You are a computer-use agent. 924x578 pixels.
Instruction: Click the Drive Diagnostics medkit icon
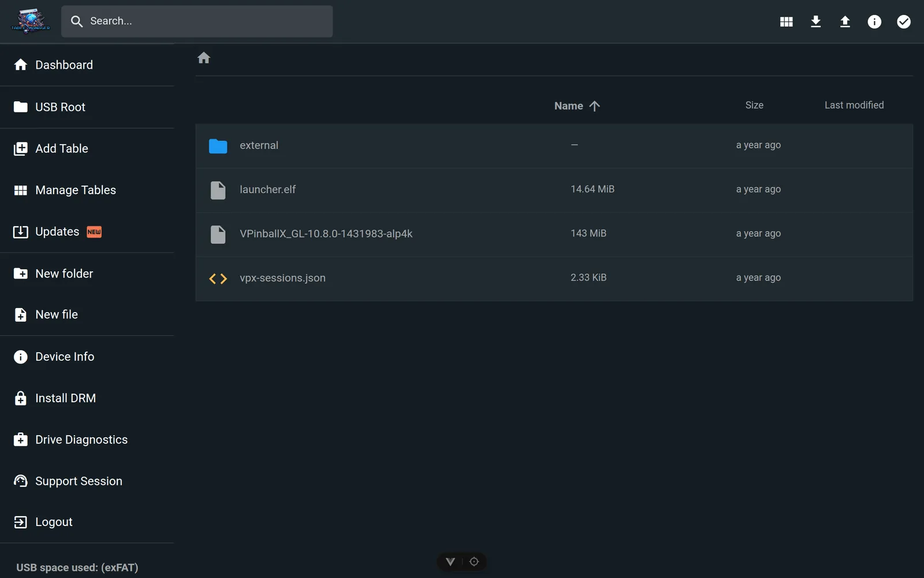[21, 440]
